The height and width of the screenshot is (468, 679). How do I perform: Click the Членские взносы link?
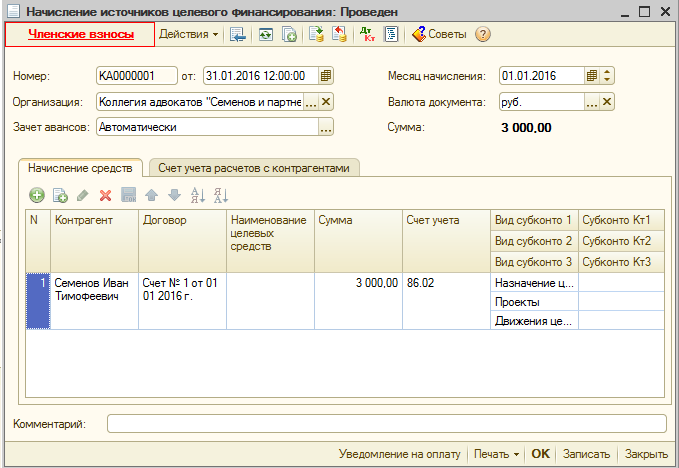81,34
